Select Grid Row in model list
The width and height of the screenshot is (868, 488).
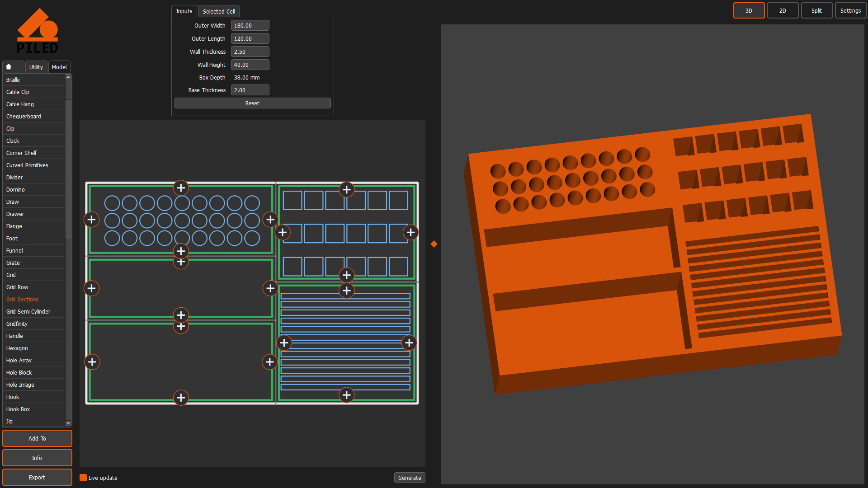[34, 287]
